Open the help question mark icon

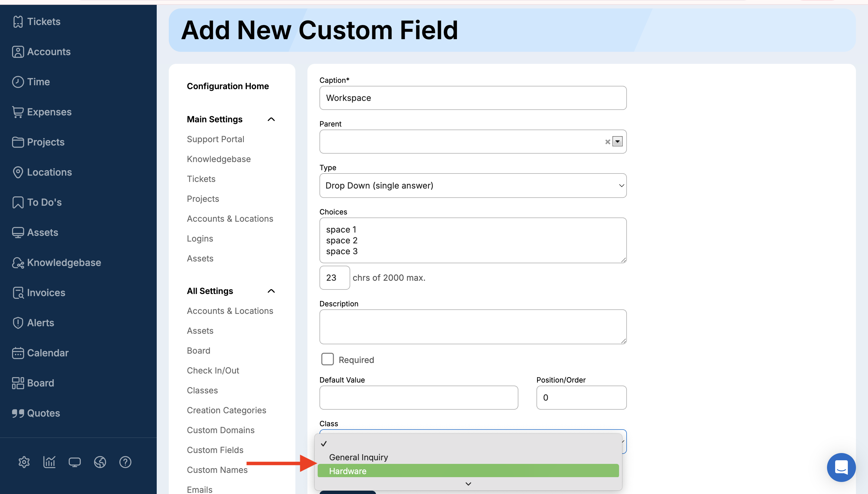pyautogui.click(x=125, y=462)
